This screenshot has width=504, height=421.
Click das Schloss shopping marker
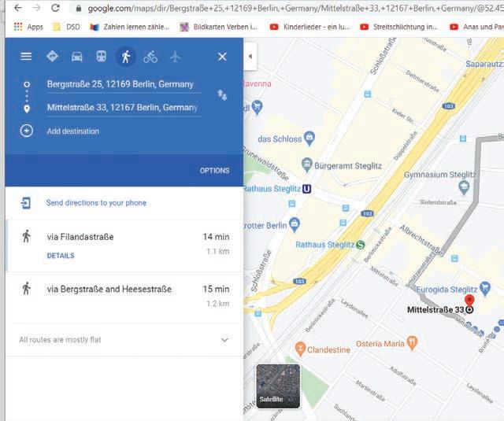309,138
